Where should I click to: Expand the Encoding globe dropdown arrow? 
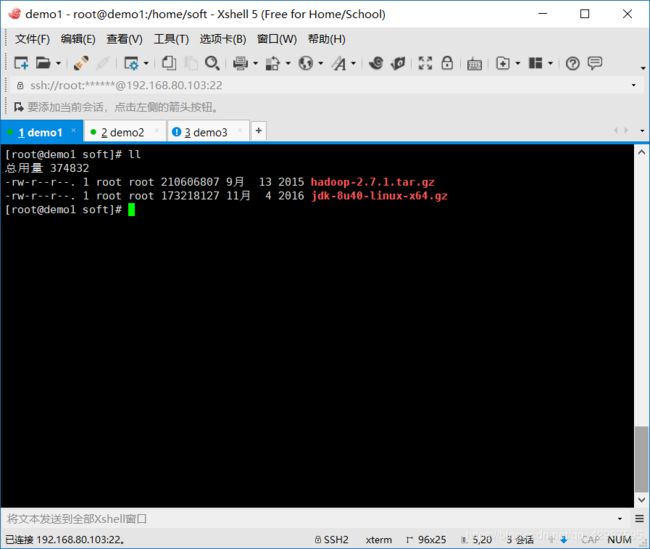tap(320, 63)
